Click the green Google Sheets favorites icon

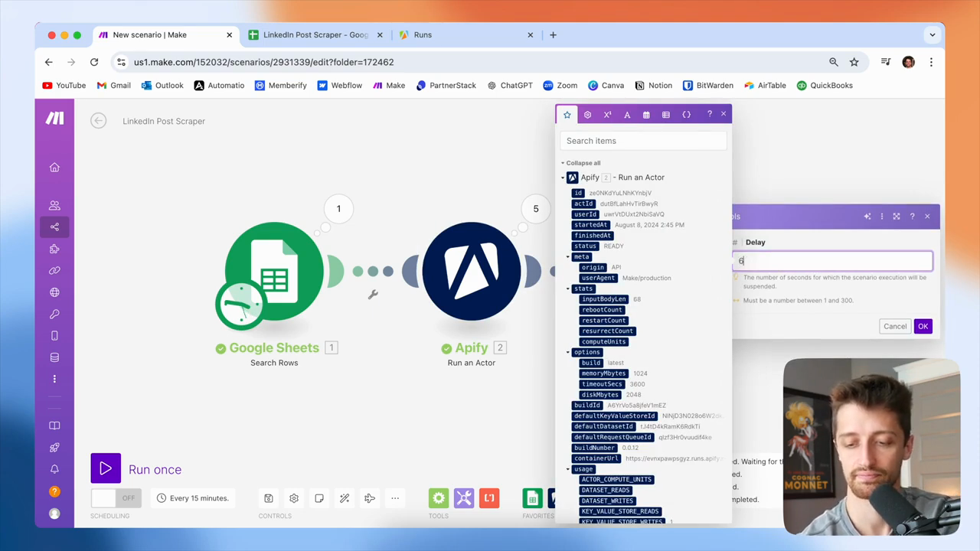point(533,498)
